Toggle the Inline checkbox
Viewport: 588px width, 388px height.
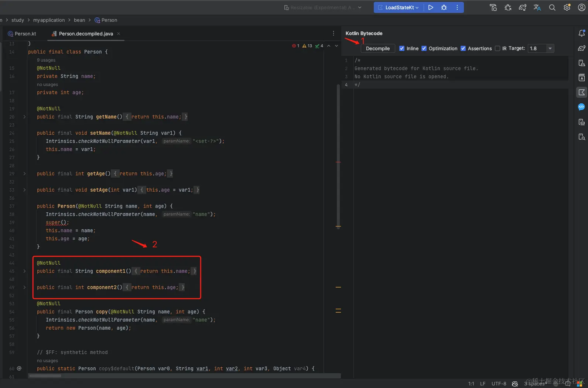(x=402, y=48)
